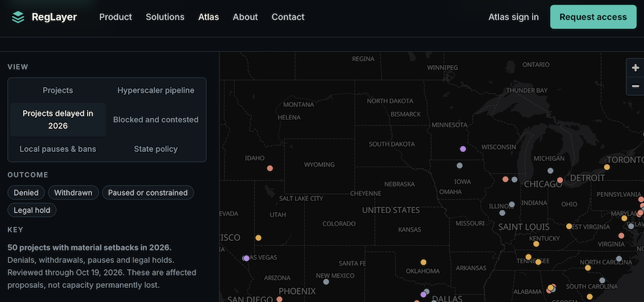This screenshot has height=302, width=644.
Task: Open the Solutions menu in navigation
Action: coord(165,17)
